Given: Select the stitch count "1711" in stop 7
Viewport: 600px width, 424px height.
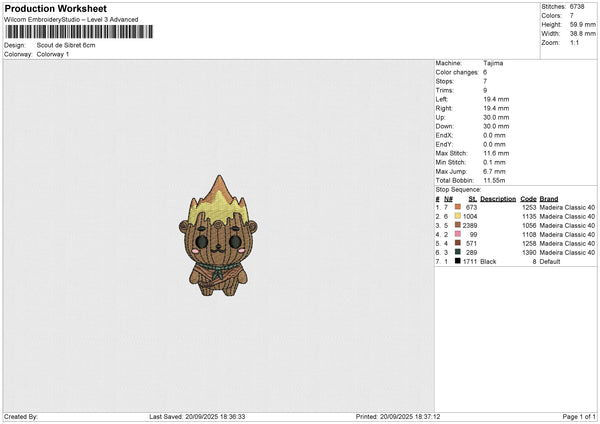Looking at the screenshot, I should 470,262.
